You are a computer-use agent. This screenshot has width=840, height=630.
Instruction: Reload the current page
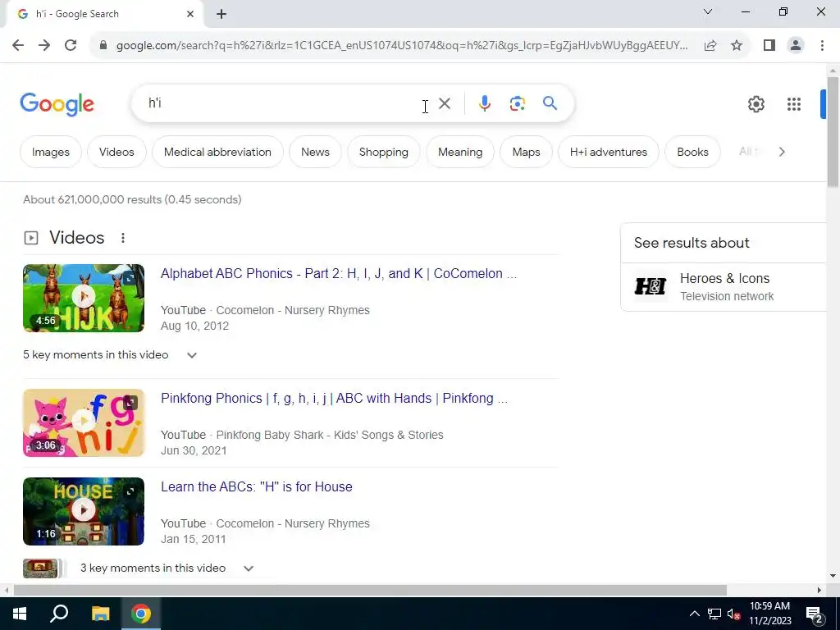[71, 46]
